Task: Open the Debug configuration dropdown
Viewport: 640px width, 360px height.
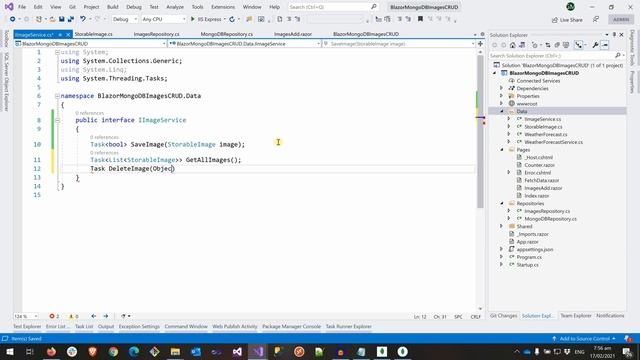Action: 124,19
